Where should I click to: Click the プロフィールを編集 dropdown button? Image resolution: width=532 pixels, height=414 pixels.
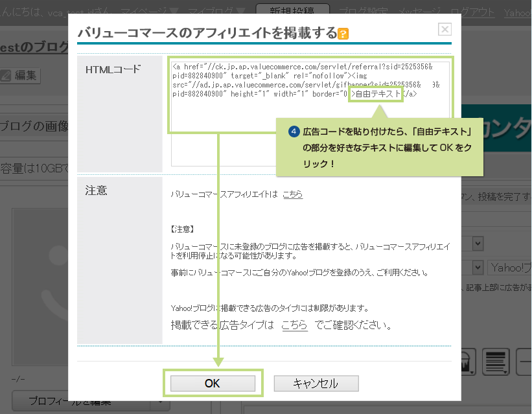[91, 401]
